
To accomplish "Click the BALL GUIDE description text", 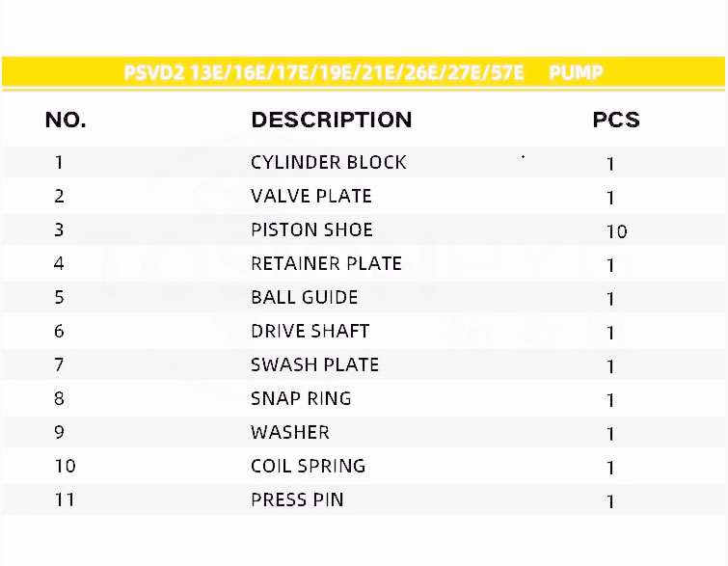I will (304, 297).
